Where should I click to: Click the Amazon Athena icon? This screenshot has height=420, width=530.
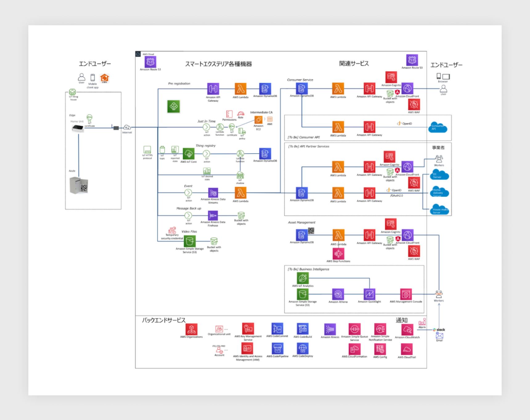(x=338, y=294)
